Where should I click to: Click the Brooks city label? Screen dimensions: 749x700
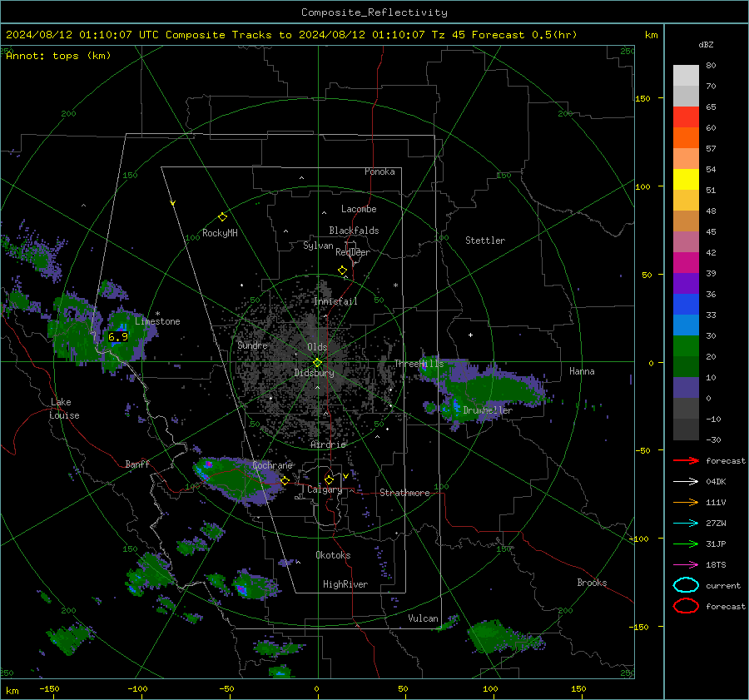592,583
